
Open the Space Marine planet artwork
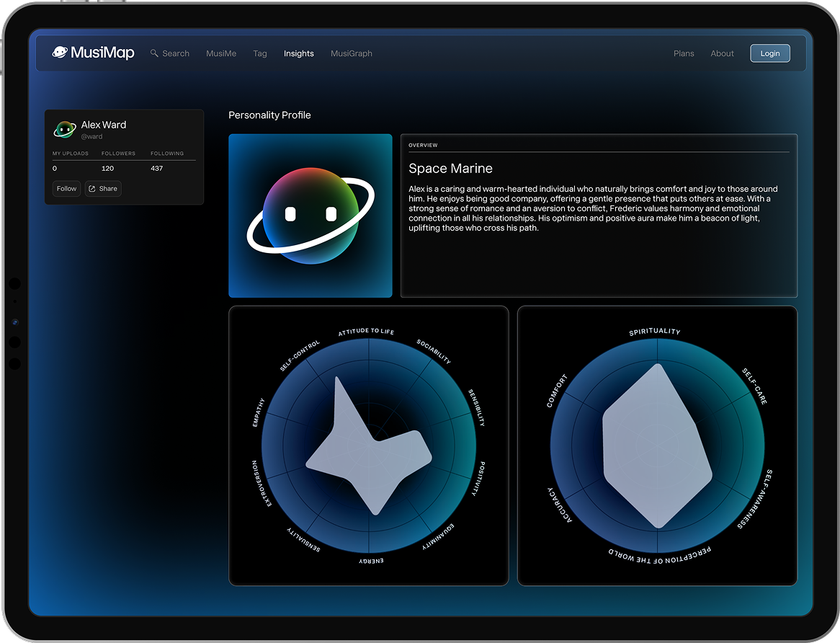click(310, 215)
